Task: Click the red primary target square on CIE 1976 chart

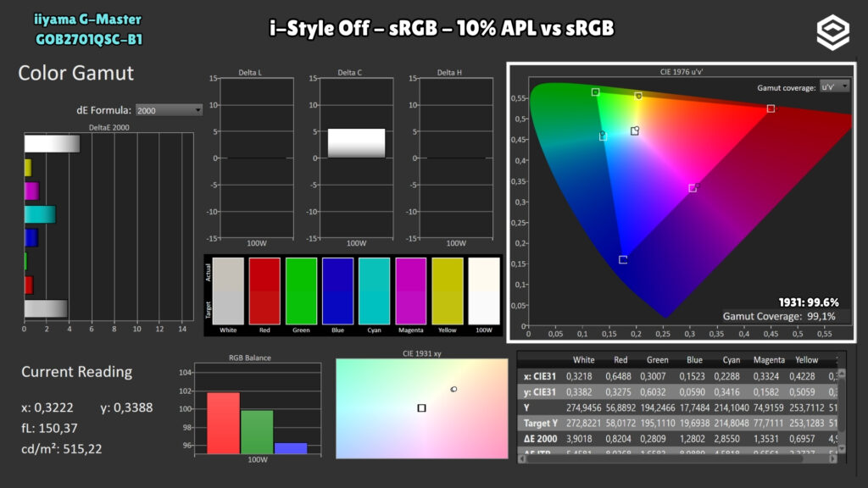Action: coord(771,108)
